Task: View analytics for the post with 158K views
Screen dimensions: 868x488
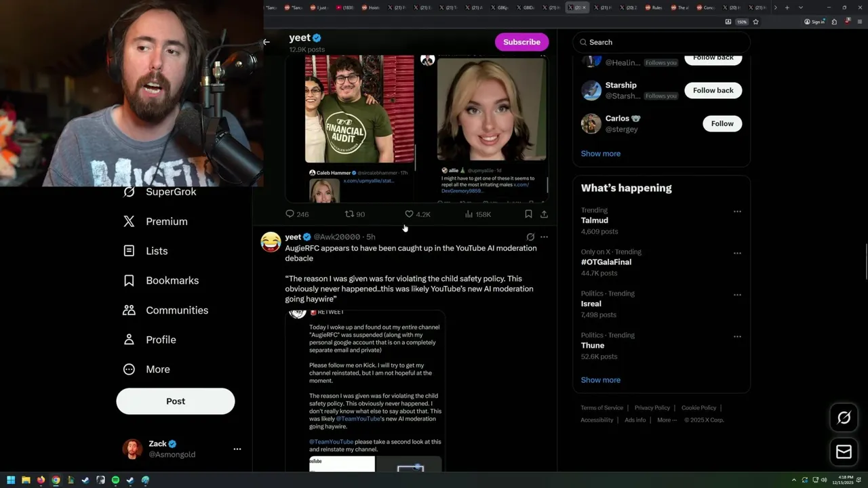Action: 477,214
